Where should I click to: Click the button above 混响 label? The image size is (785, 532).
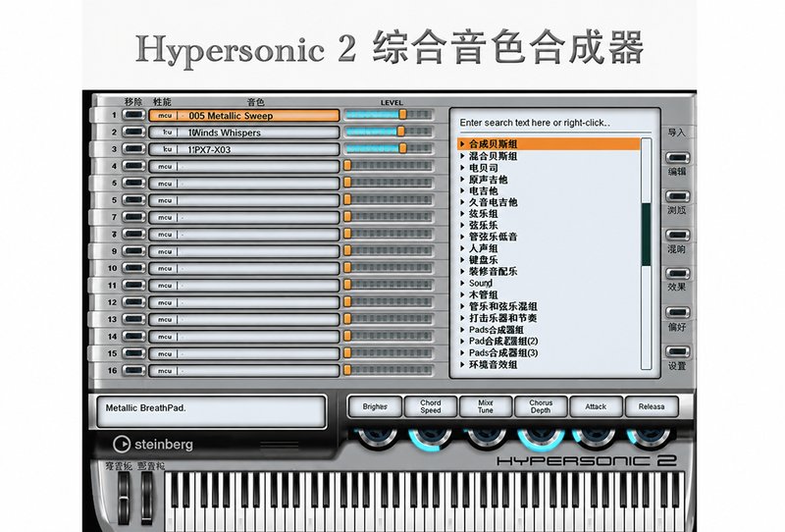677,235
